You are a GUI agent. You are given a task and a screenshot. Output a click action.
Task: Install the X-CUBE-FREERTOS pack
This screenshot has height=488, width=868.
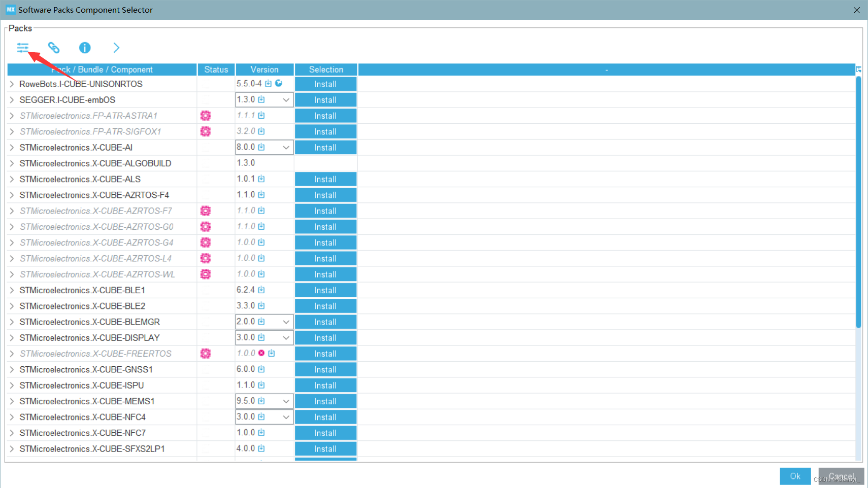pos(325,354)
